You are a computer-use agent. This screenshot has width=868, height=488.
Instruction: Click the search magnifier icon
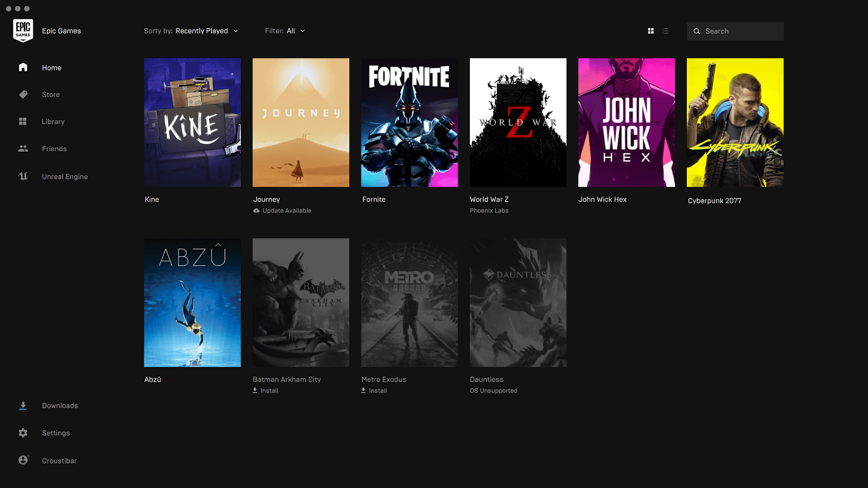click(x=697, y=31)
